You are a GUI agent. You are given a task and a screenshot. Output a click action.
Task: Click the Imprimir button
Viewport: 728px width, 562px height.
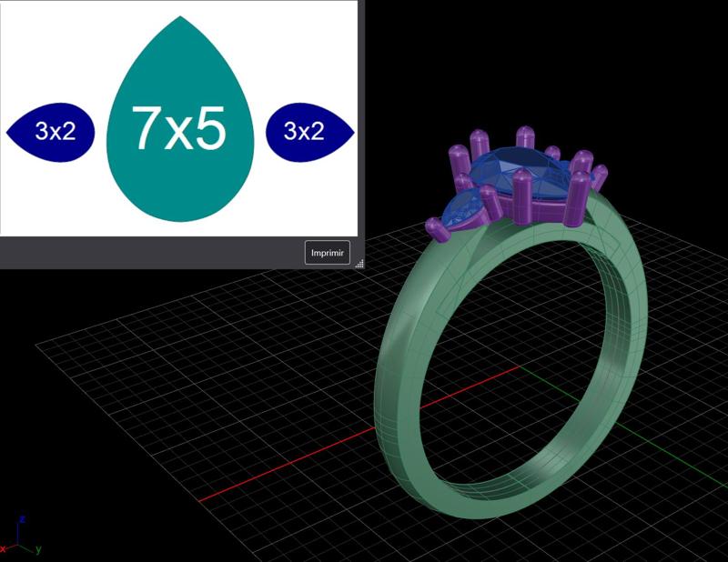[x=328, y=253]
